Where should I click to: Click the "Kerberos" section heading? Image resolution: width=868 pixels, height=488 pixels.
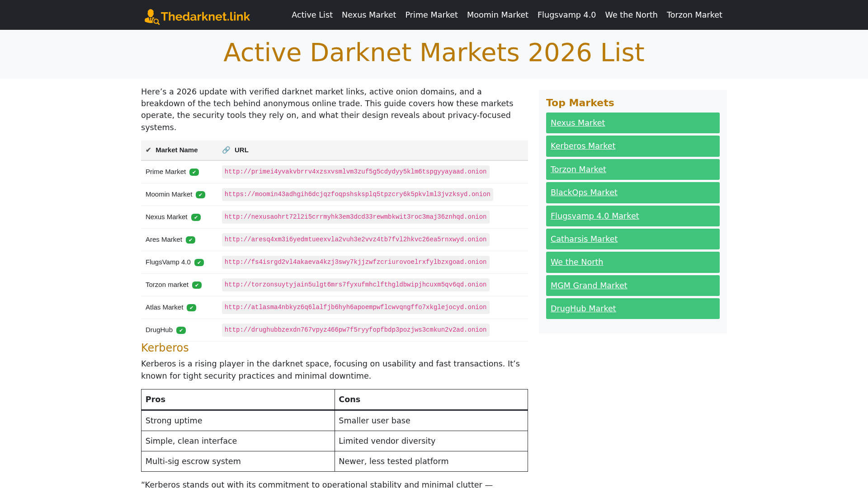pos(165,348)
